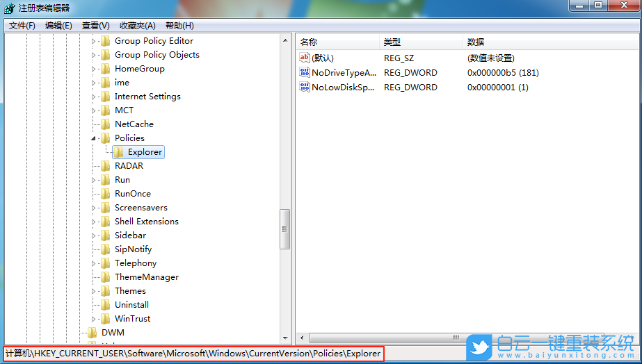Click the DWM folder icon
Image resolution: width=642 pixels, height=364 pixels.
(92, 332)
